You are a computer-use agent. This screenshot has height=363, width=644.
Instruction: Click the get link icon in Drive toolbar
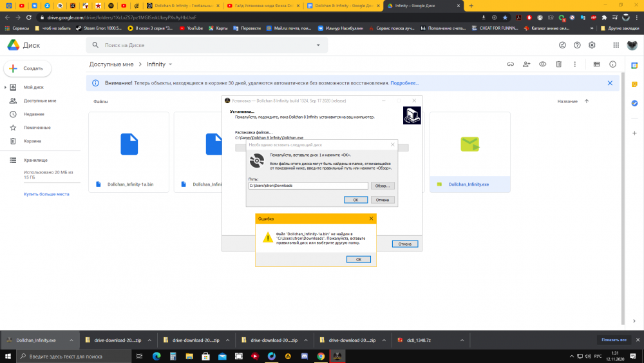[510, 64]
